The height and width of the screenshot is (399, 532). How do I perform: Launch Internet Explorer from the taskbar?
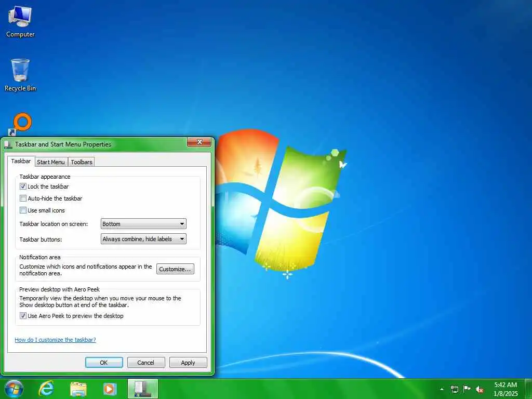click(x=46, y=389)
